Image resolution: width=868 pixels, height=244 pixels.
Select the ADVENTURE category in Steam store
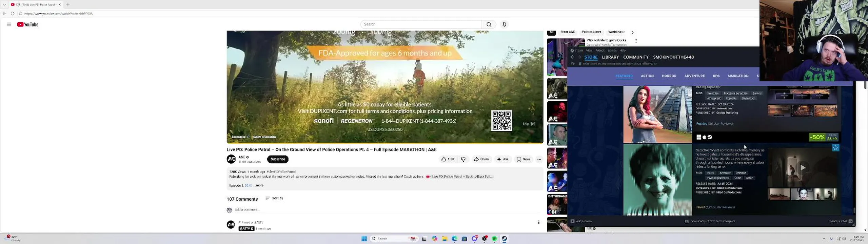pos(694,76)
